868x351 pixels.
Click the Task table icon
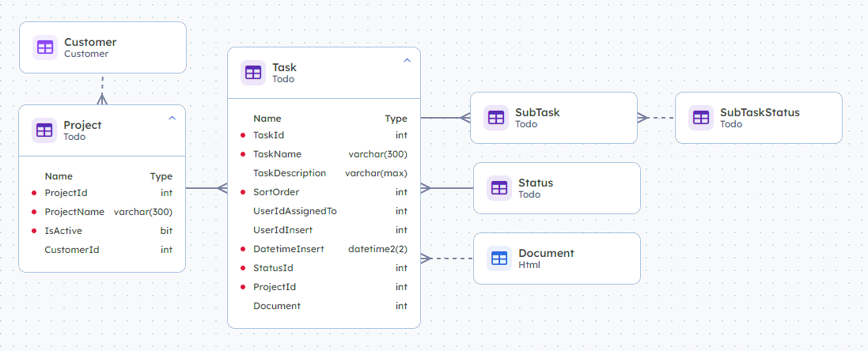(253, 73)
